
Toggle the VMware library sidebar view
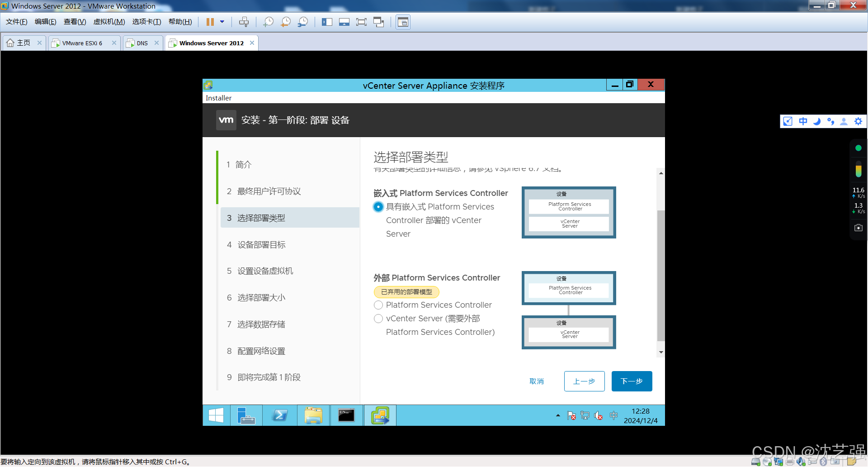click(x=327, y=22)
